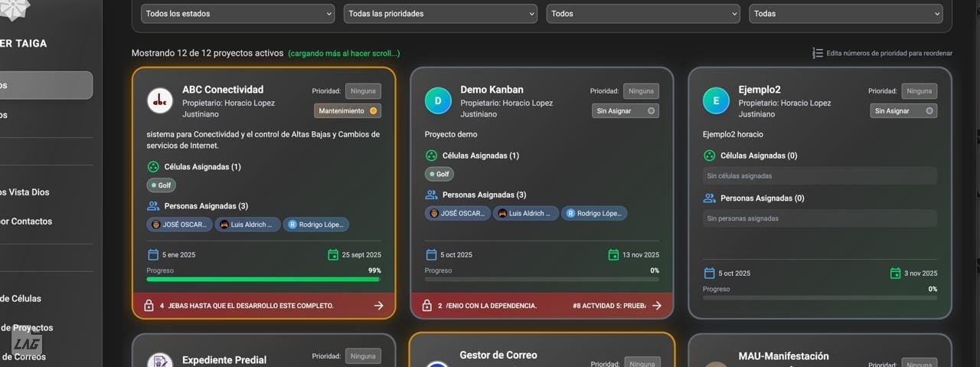Open the 'Todas' filter dropdown
Viewport: 980px width, 367px height.
(x=846, y=14)
